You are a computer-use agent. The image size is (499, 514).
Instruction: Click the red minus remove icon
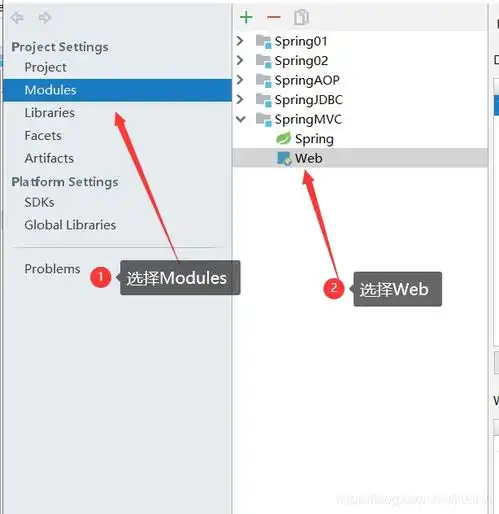tap(274, 17)
